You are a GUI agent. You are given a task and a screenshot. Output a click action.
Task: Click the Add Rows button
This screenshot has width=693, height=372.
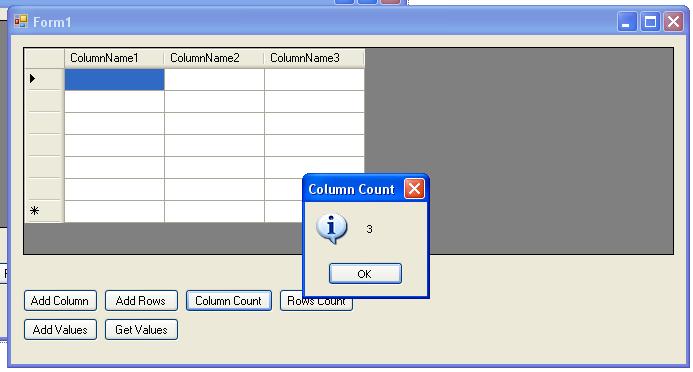pyautogui.click(x=141, y=301)
